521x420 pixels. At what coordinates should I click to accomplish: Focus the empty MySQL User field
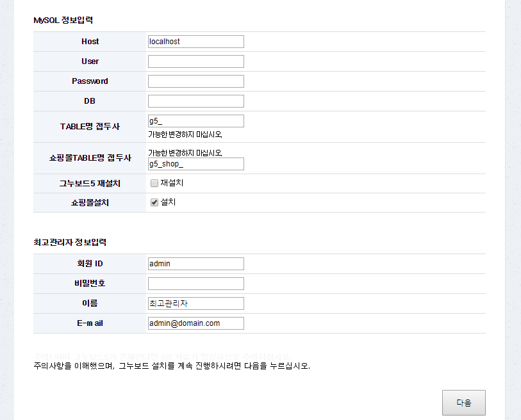coord(195,61)
